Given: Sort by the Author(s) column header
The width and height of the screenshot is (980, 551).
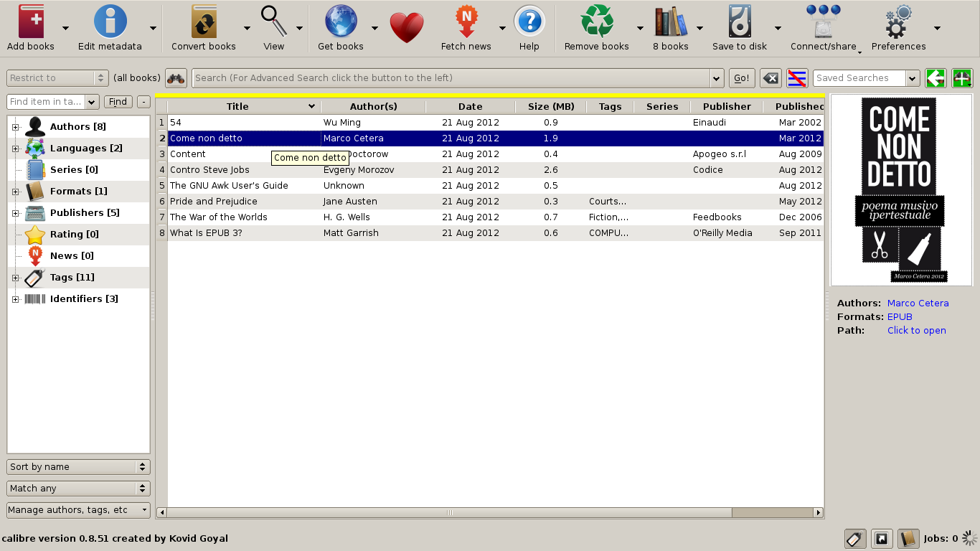Looking at the screenshot, I should pyautogui.click(x=373, y=107).
